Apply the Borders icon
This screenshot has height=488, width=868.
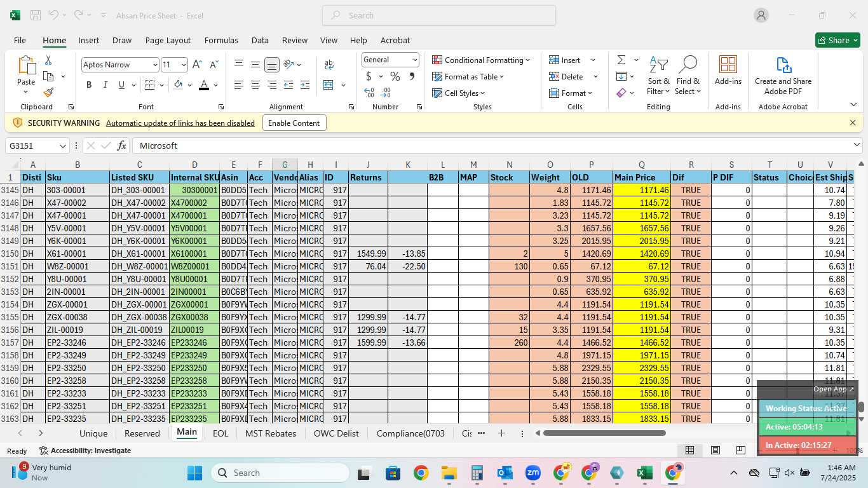(149, 85)
